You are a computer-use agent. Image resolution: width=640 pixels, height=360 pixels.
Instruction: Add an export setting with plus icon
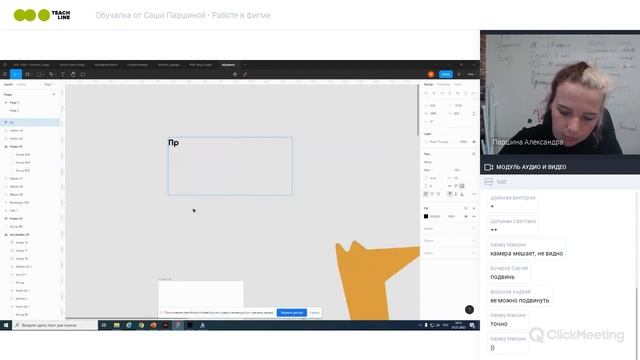pyautogui.click(x=474, y=253)
